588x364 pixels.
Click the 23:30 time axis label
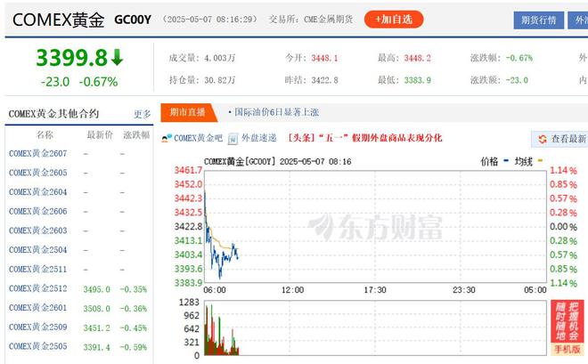pos(464,290)
